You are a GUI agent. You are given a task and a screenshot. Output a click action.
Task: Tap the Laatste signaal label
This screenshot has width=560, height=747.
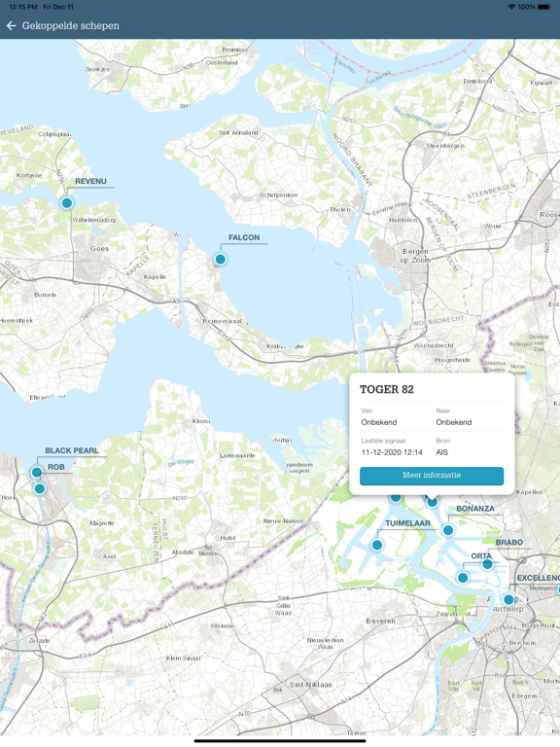[x=383, y=441]
